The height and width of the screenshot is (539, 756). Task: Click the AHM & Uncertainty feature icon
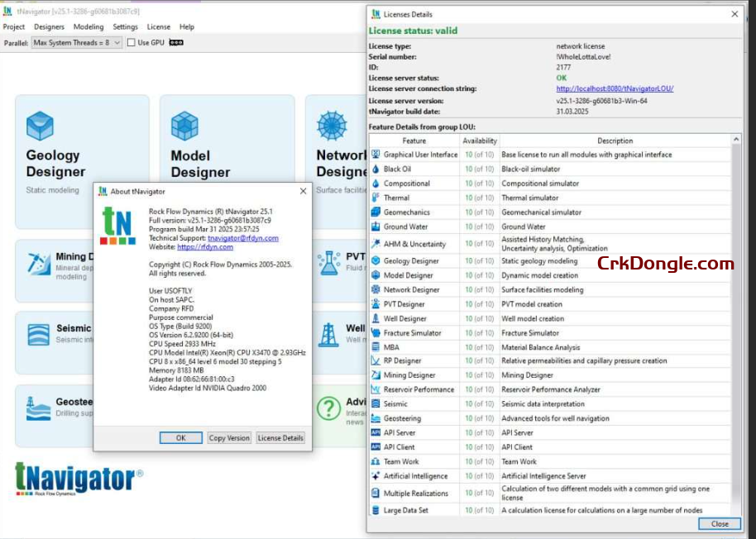[x=375, y=241]
